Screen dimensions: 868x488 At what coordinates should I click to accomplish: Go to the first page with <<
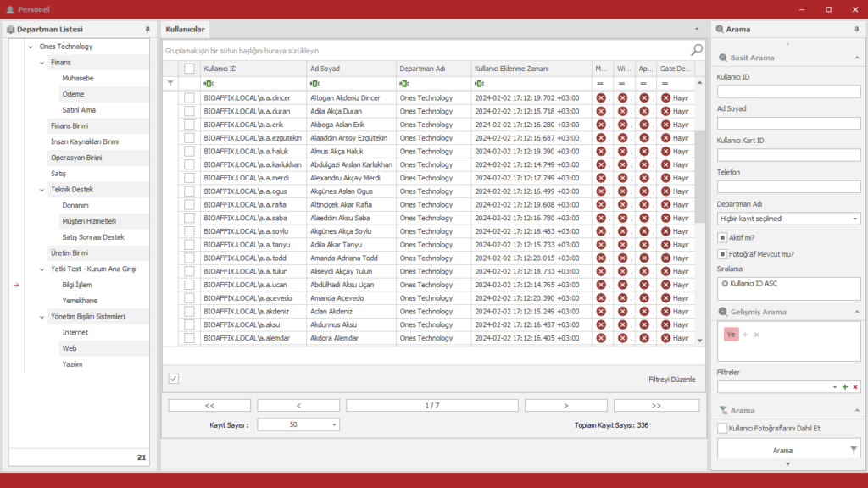click(209, 406)
